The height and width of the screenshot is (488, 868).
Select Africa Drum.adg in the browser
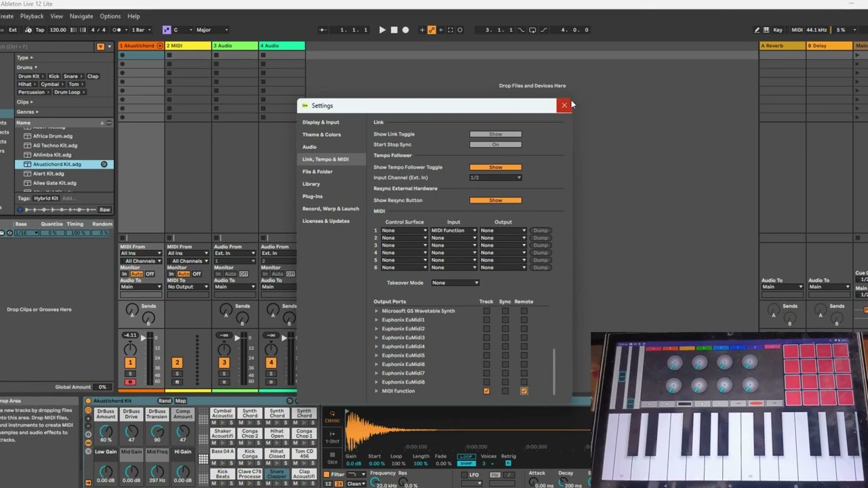pos(53,136)
